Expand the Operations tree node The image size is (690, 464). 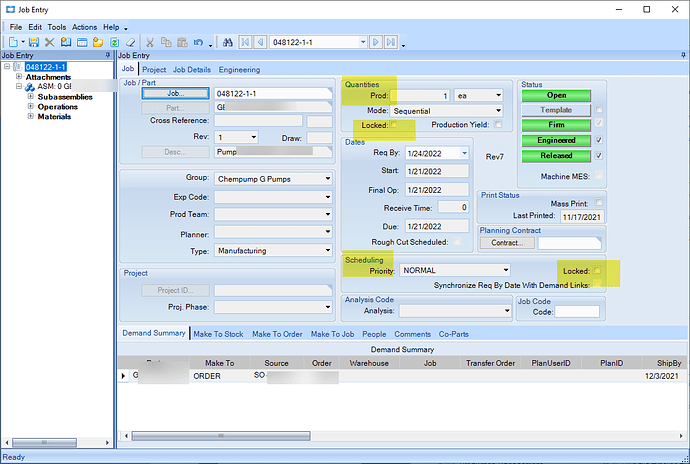(30, 106)
